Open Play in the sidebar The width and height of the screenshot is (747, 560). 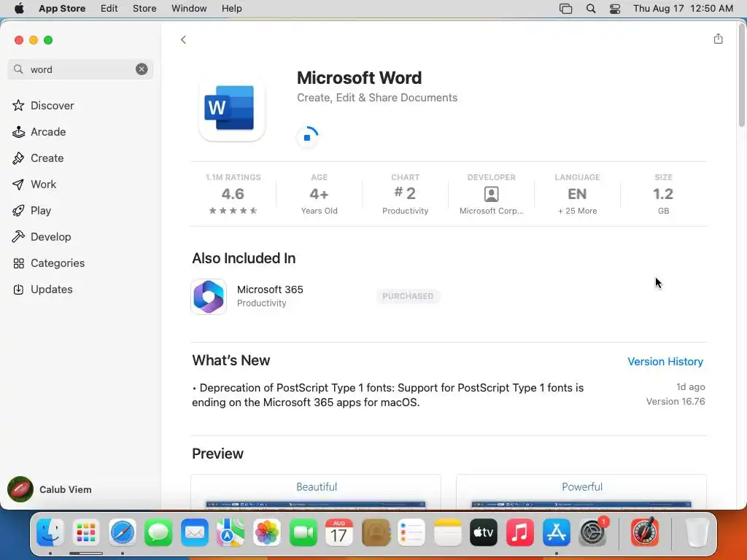point(32,211)
